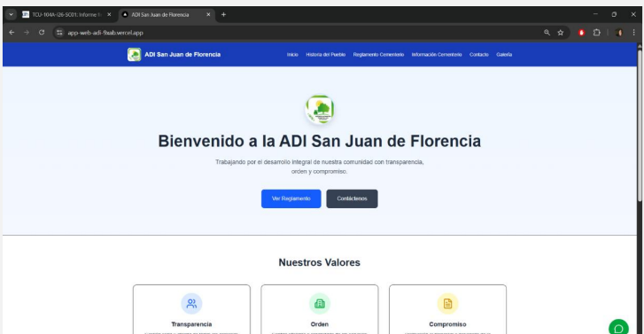Restore the browser window size

(614, 14)
